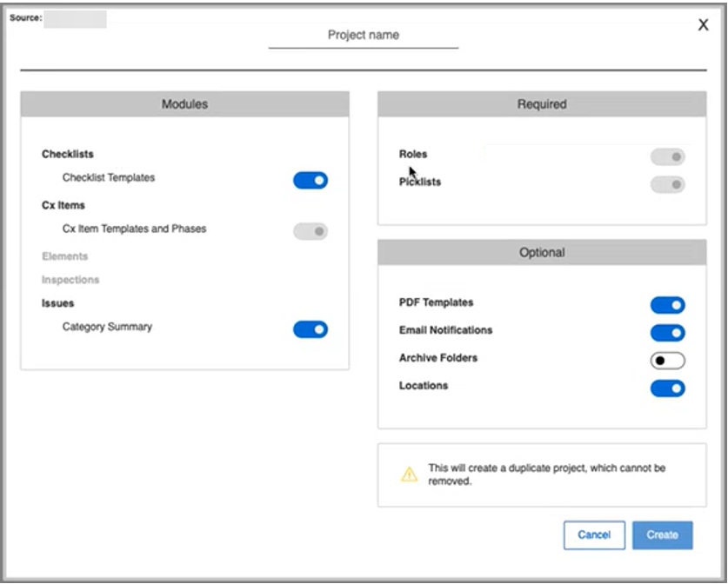Select the Required panel header
728x584 pixels.
click(541, 104)
